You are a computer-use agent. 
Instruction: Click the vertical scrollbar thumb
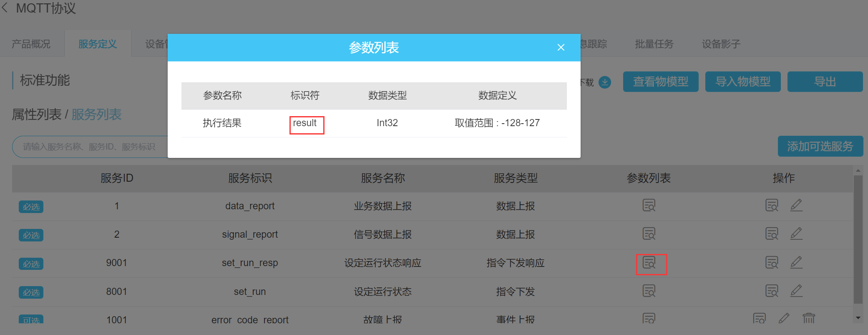tap(858, 239)
